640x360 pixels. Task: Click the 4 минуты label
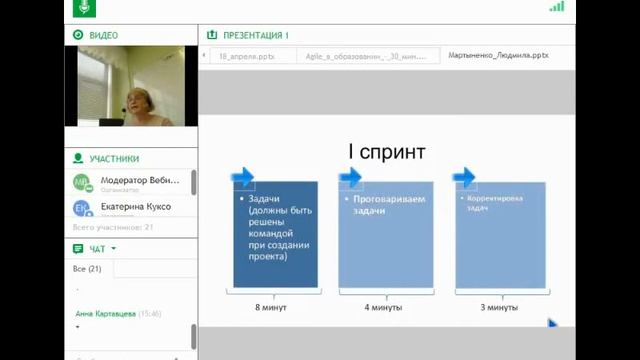(x=383, y=307)
